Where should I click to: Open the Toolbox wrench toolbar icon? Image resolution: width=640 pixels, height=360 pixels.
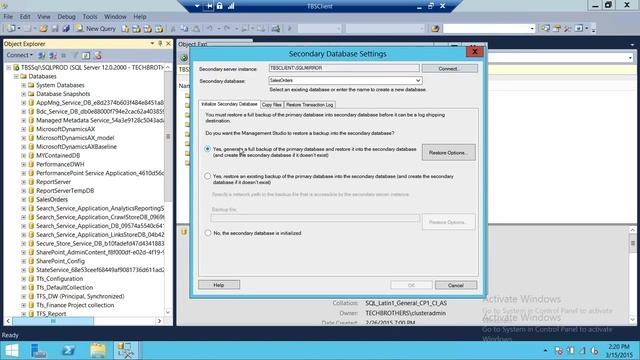(567, 29)
